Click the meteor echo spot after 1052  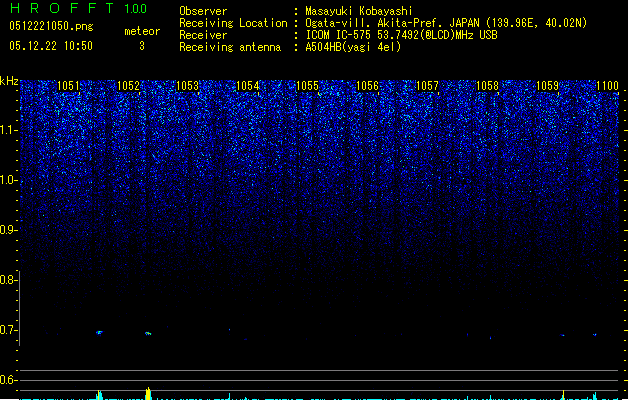click(148, 333)
